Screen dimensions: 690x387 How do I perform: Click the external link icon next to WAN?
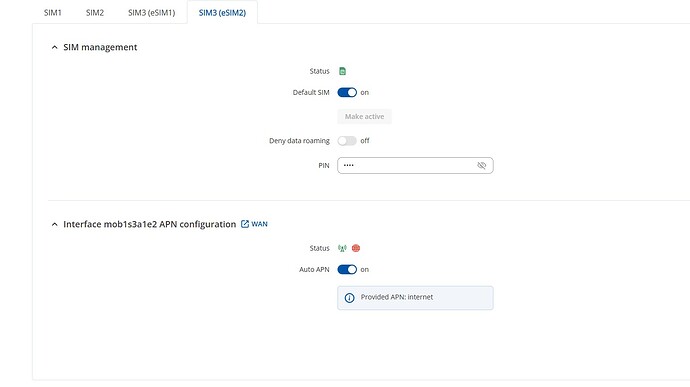point(245,224)
